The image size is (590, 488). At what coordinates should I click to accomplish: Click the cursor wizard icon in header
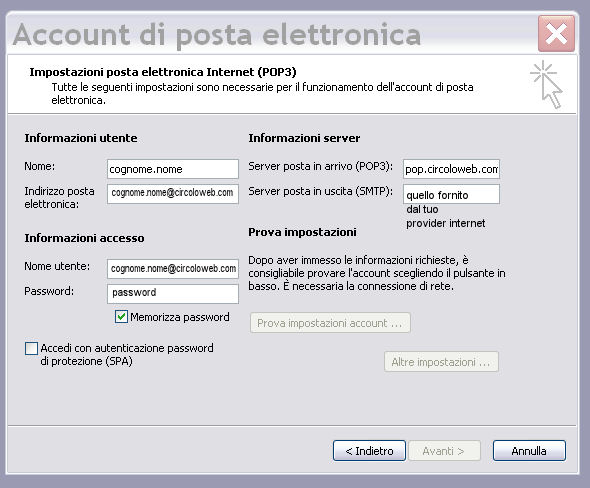546,84
